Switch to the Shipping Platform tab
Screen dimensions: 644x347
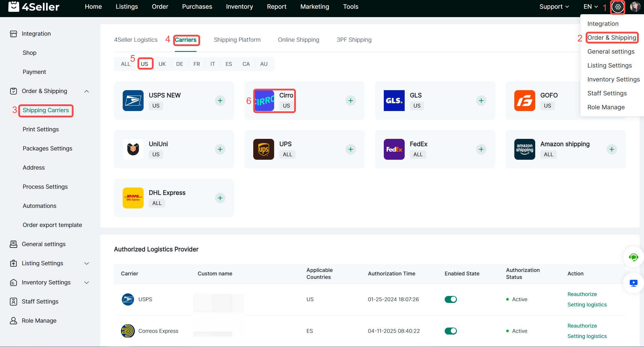[x=237, y=40]
